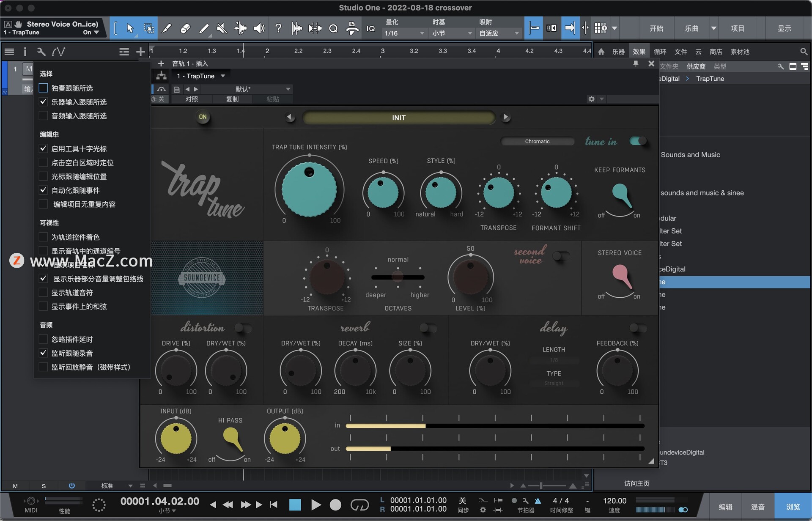Screen dimensions: 812x521
Task: Pin the TrapTune plugin window
Action: [636, 63]
